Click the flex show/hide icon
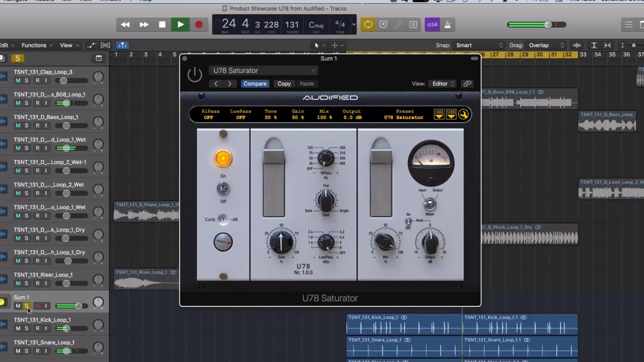 105,45
